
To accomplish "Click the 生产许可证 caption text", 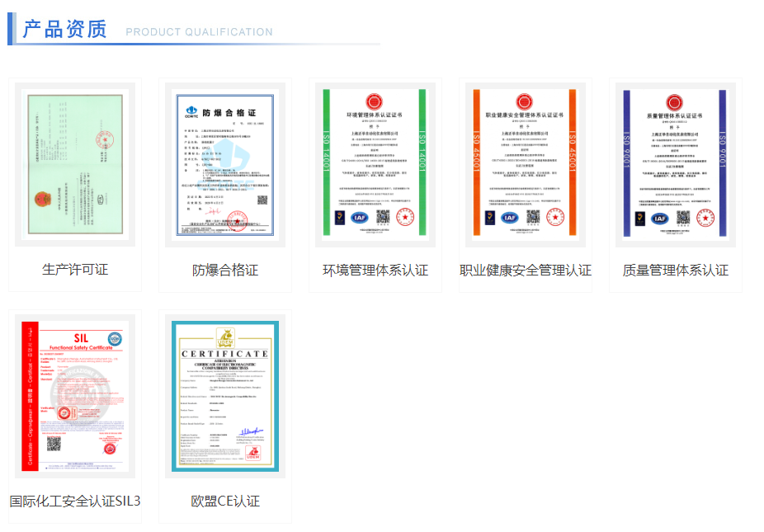I will coord(75,270).
